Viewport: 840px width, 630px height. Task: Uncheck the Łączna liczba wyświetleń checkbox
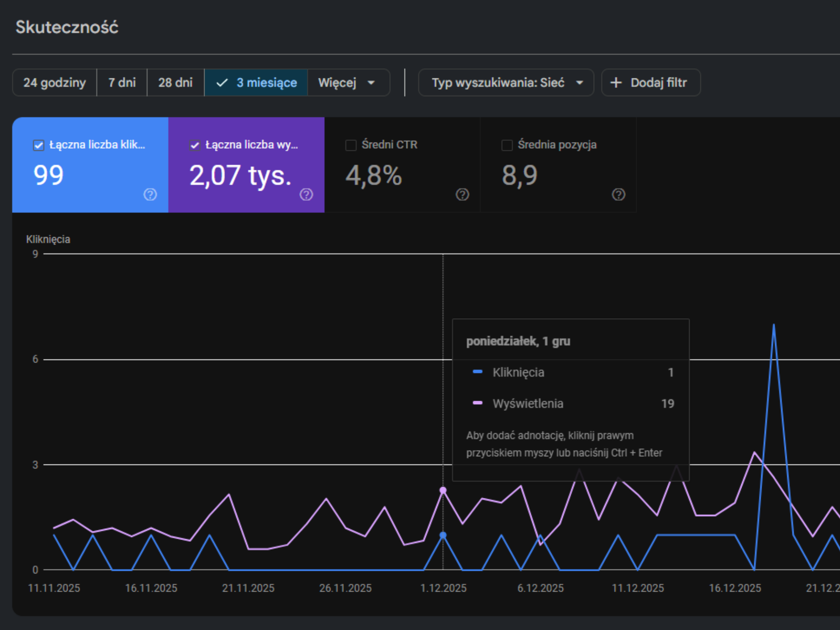pyautogui.click(x=195, y=145)
